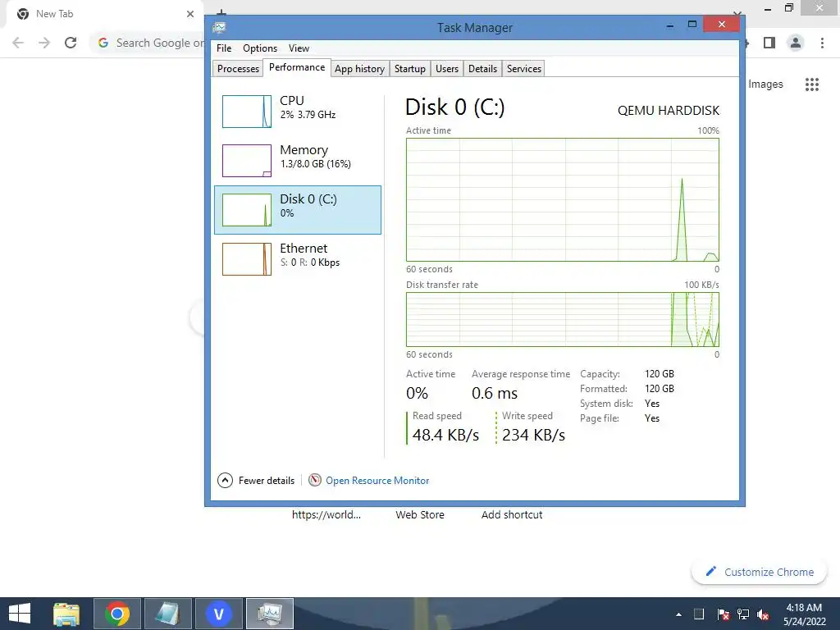Open the Details tab
840x630 pixels.
click(482, 69)
